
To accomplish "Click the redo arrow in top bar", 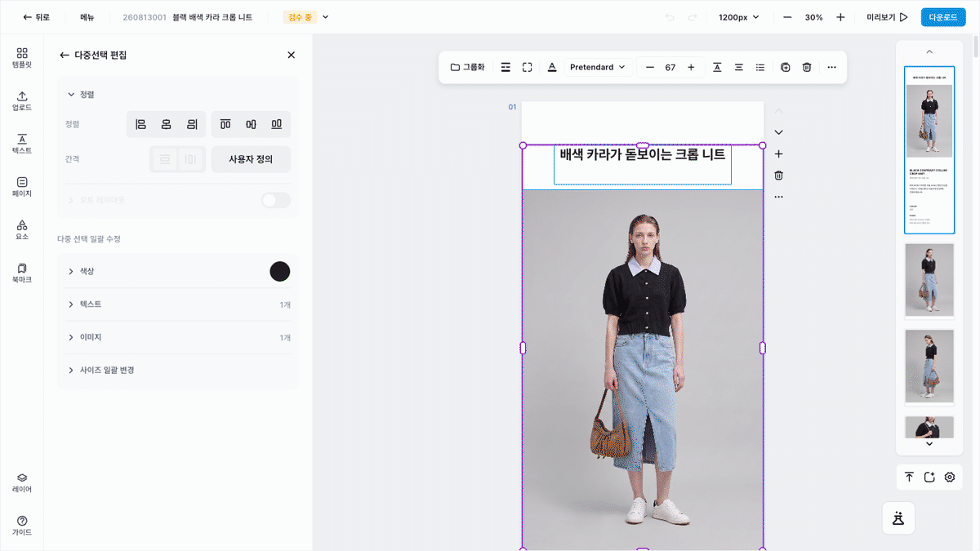I will point(693,17).
